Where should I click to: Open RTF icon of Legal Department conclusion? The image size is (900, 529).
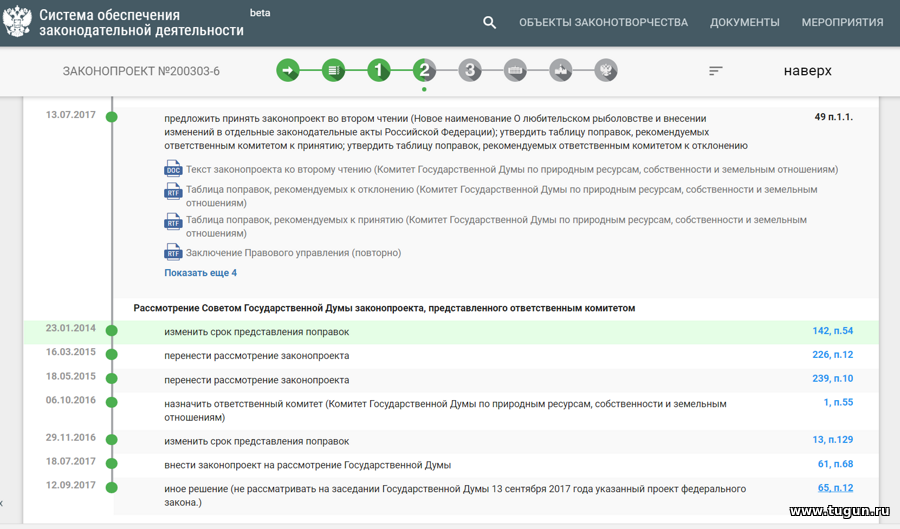pyautogui.click(x=173, y=252)
